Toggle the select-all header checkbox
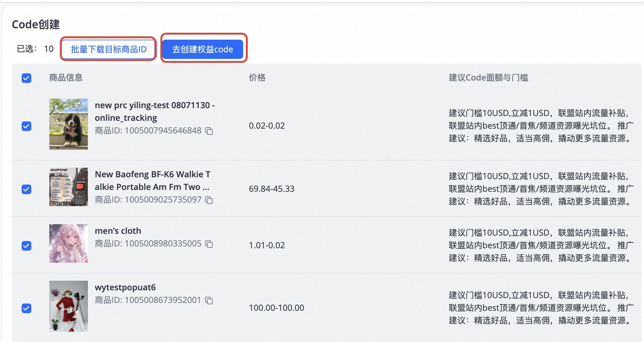The height and width of the screenshot is (342, 644). click(26, 78)
